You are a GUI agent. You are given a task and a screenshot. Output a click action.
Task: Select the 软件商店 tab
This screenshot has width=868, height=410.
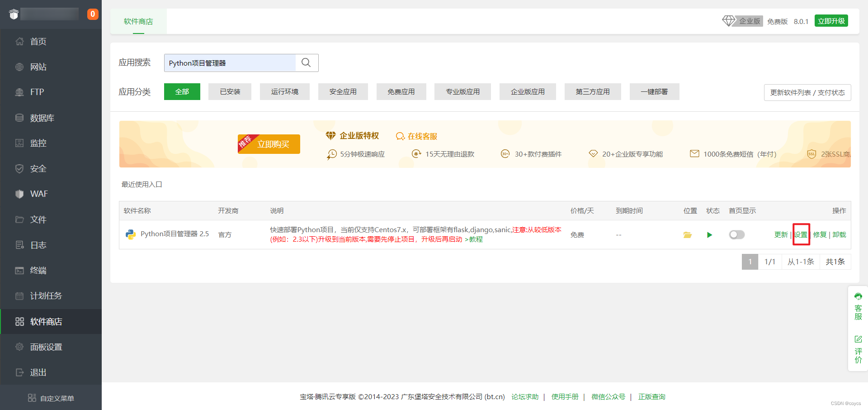coord(138,21)
